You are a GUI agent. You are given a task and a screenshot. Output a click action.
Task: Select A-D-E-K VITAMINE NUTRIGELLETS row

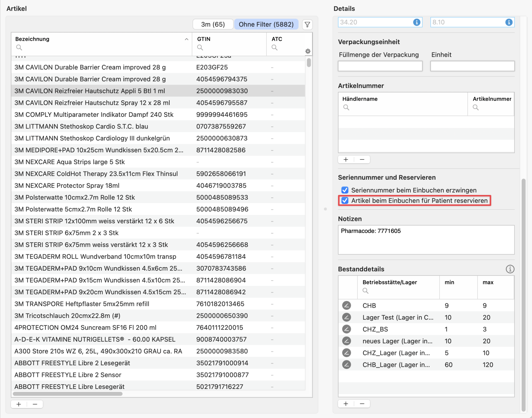pos(158,339)
